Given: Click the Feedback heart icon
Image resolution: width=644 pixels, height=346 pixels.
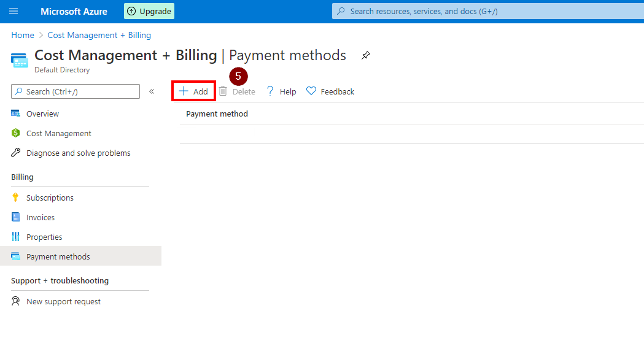Looking at the screenshot, I should click(311, 91).
